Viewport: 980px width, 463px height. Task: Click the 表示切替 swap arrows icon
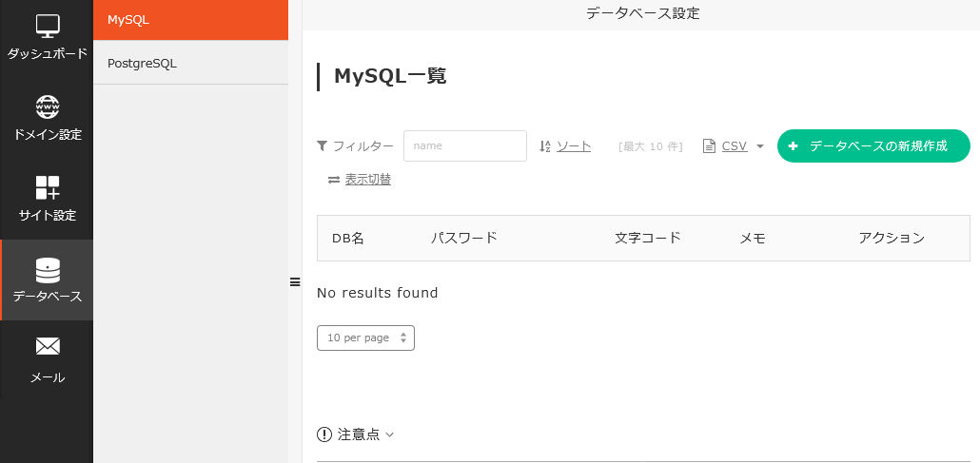tap(334, 180)
